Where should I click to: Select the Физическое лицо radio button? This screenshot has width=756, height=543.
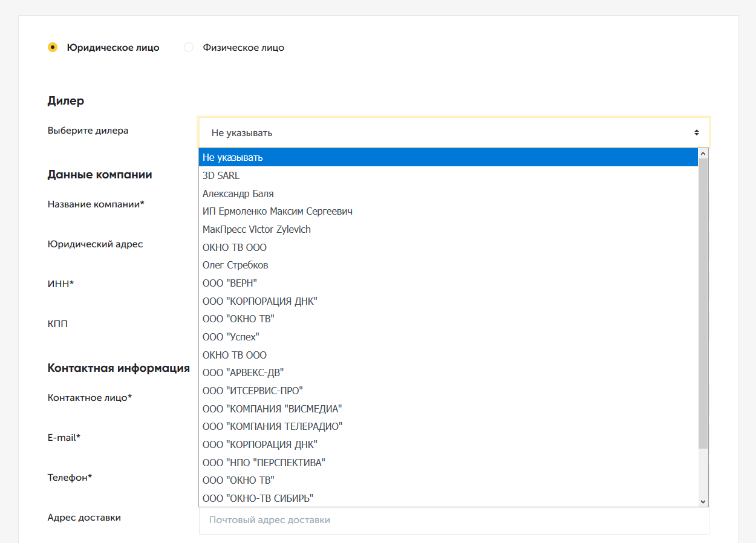(189, 47)
